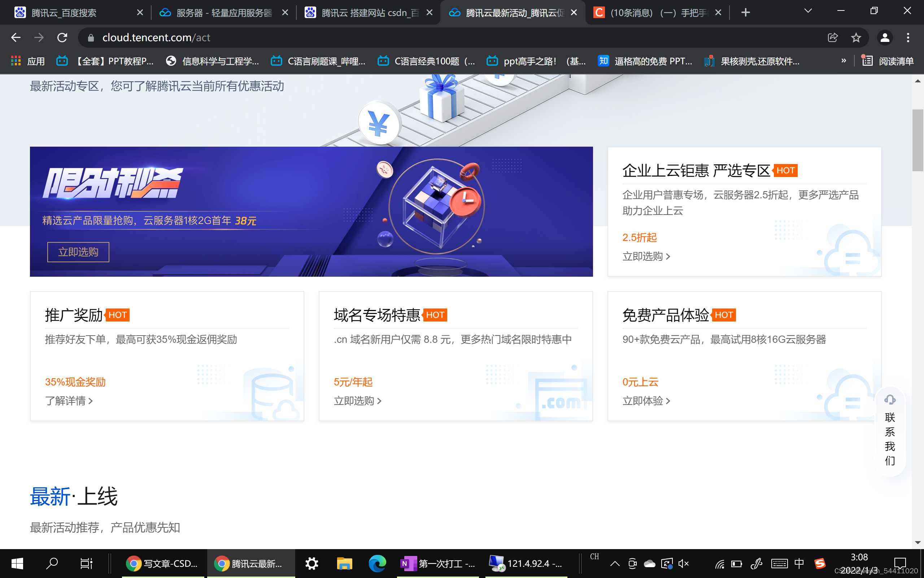Click 立即体验 in 免费产品体验 card

click(646, 401)
